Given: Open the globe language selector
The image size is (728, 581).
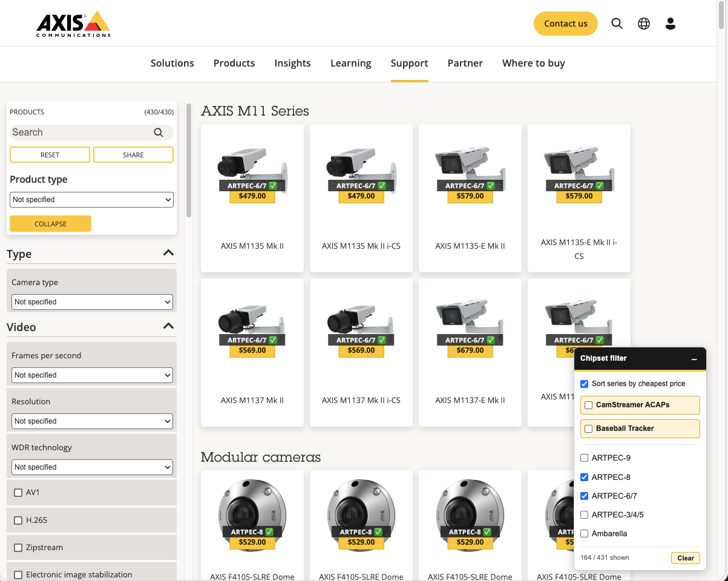Looking at the screenshot, I should pos(644,24).
